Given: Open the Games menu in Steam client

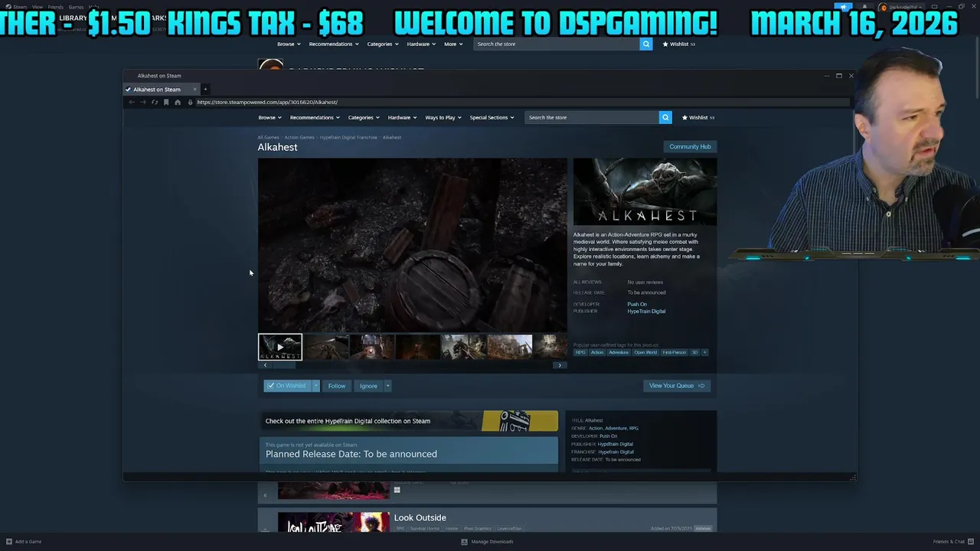Looking at the screenshot, I should 76,7.
